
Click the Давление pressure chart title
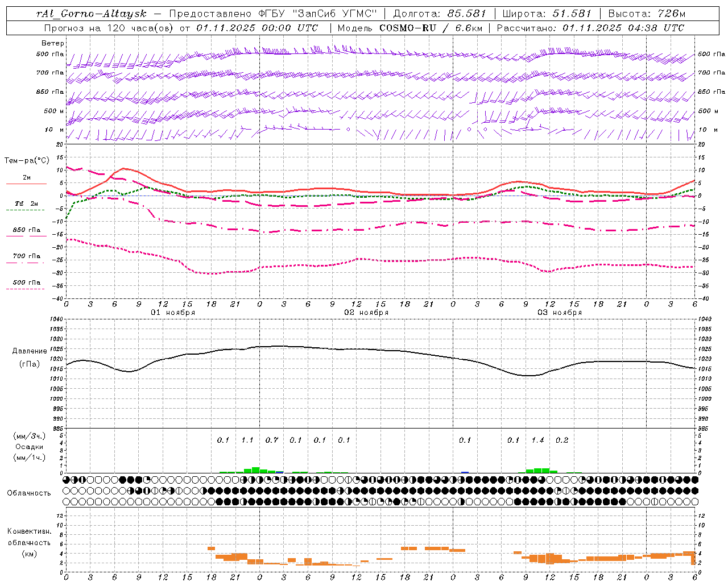click(x=30, y=351)
